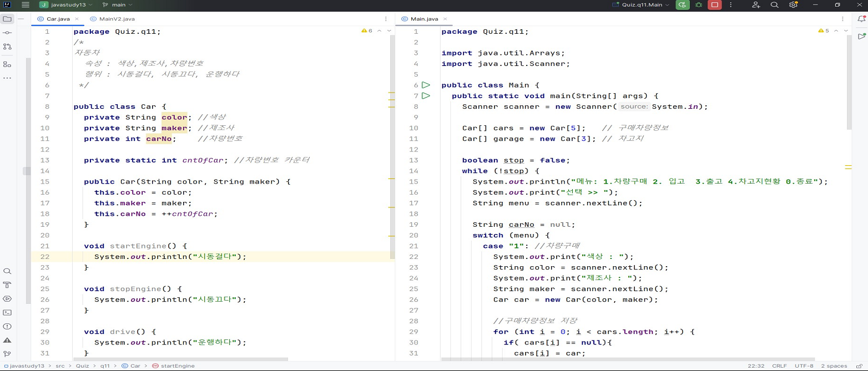Open the Problems tool window
The height and width of the screenshot is (371, 868).
click(x=7, y=326)
